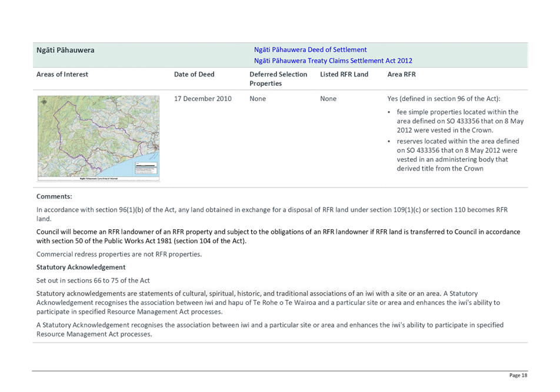Click the Statutory Acknowledgement heading
The height and width of the screenshot is (392, 560).
(81, 267)
